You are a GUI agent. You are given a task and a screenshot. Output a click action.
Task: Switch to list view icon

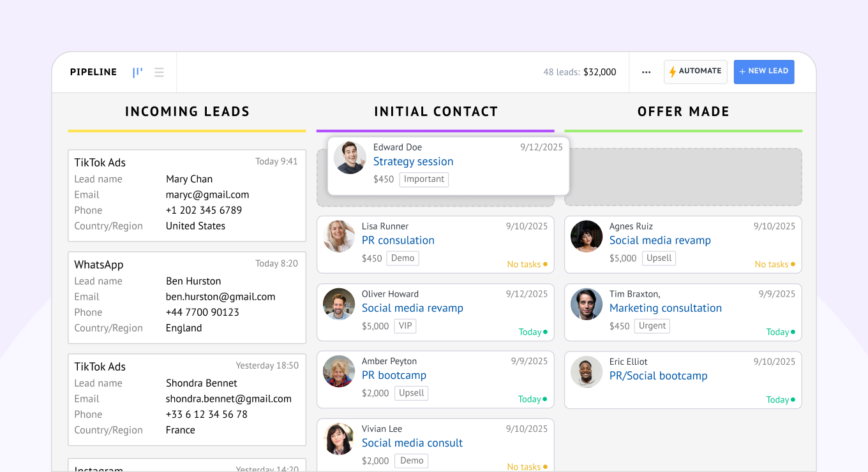[159, 72]
